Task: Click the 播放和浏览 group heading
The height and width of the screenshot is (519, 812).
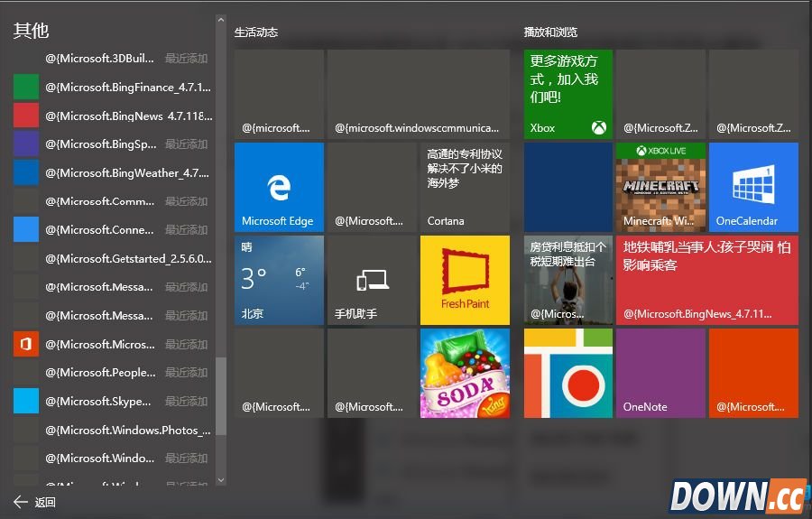Action: (x=550, y=32)
